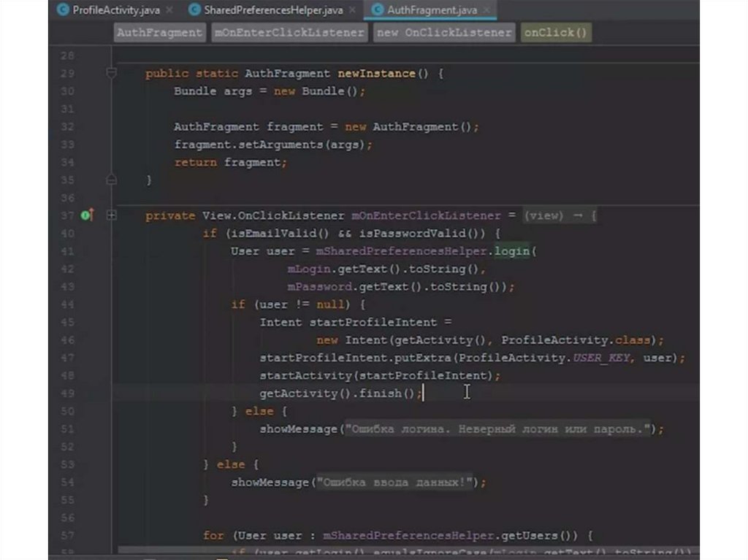Click the new OnClickListener breadcrumb
Image resolution: width=748 pixels, height=560 pixels.
coord(443,33)
